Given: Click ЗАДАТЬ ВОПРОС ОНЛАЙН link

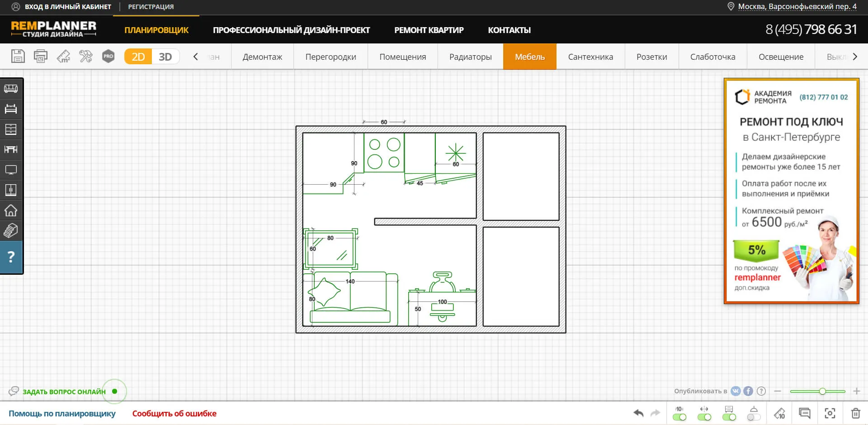Looking at the screenshot, I should tap(64, 392).
